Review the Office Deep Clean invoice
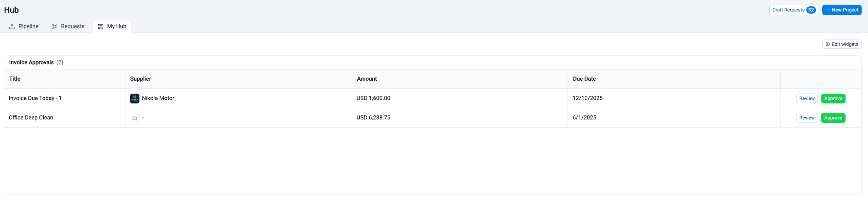 point(807,118)
